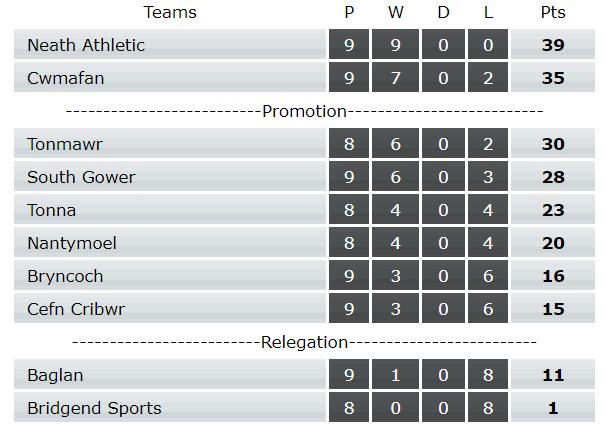Click Neath Athletic's 39 points cell
The image size is (605, 425).
pos(553,45)
